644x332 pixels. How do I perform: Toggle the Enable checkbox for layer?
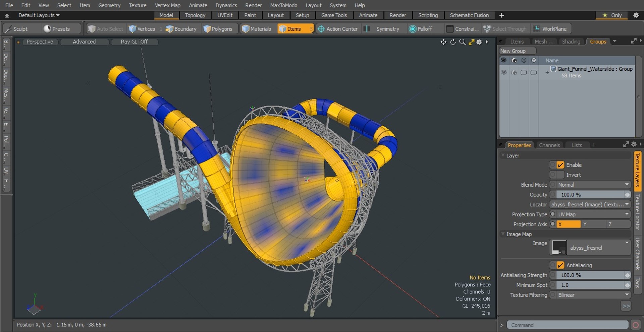point(560,165)
